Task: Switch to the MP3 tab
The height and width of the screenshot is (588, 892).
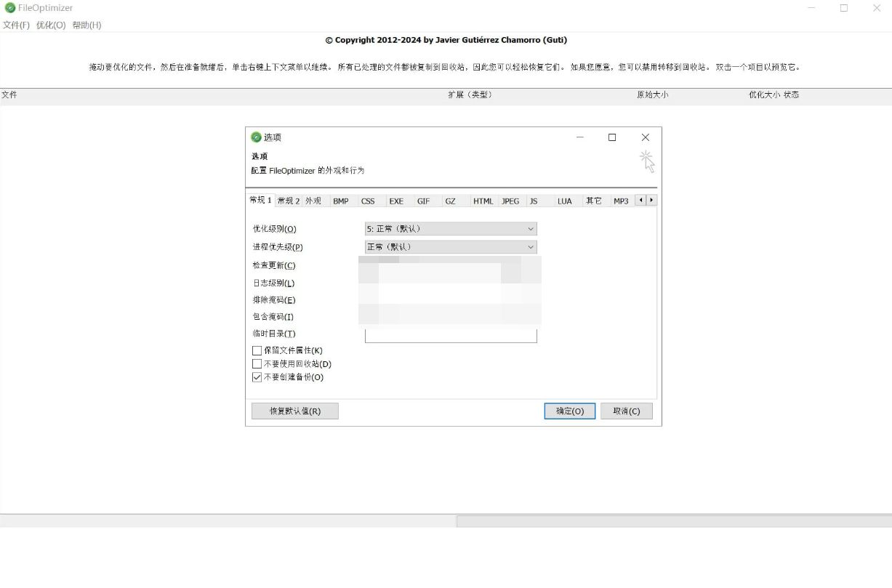Action: click(620, 200)
